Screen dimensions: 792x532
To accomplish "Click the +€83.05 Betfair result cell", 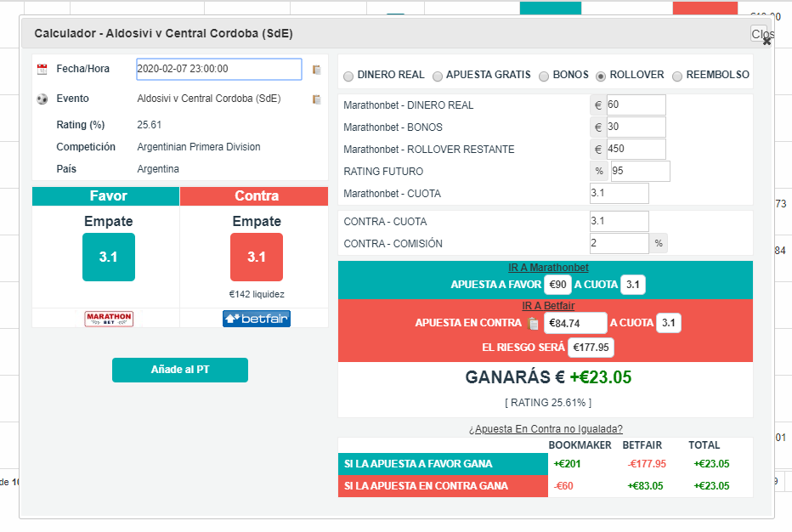I will [645, 486].
